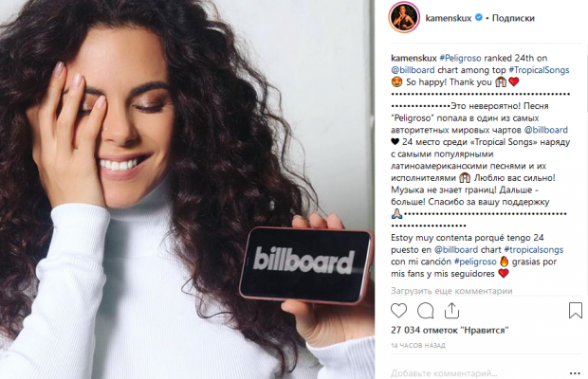This screenshot has width=588, height=379.
Task: Click the post photo of woman with phone
Action: 187,189
